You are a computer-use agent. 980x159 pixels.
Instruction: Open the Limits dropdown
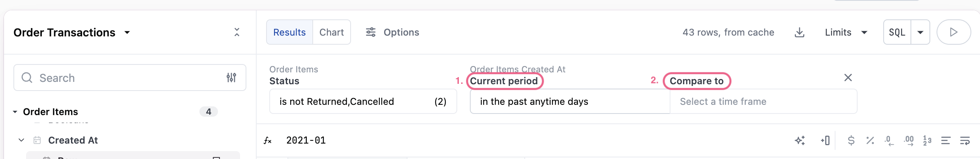pos(846,32)
